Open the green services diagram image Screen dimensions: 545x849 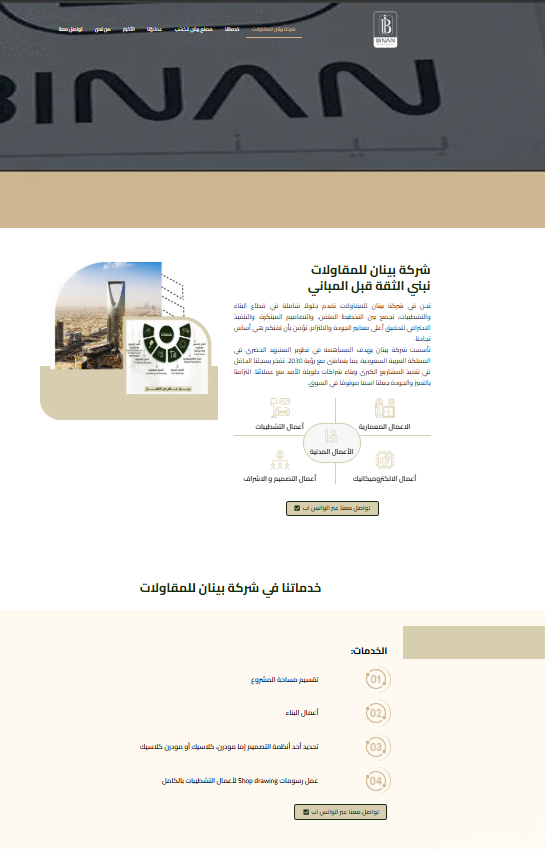[167, 356]
